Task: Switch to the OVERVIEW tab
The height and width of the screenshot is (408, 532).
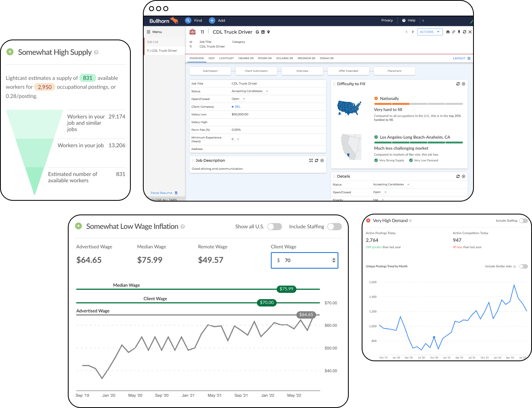Action: 197,58
